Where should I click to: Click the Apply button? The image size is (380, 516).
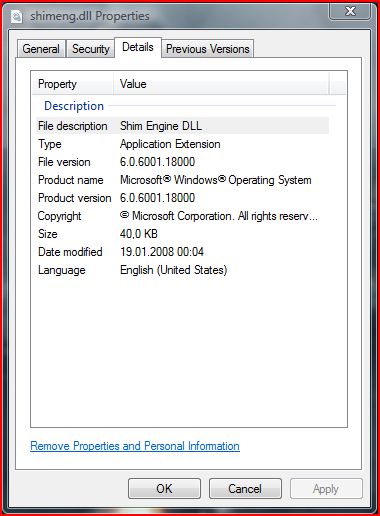[326, 489]
